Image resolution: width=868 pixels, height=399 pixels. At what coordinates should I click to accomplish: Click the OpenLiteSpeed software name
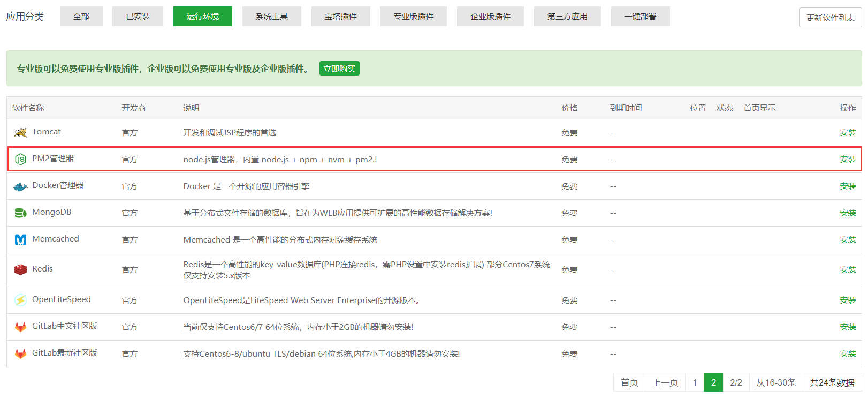[x=62, y=299]
